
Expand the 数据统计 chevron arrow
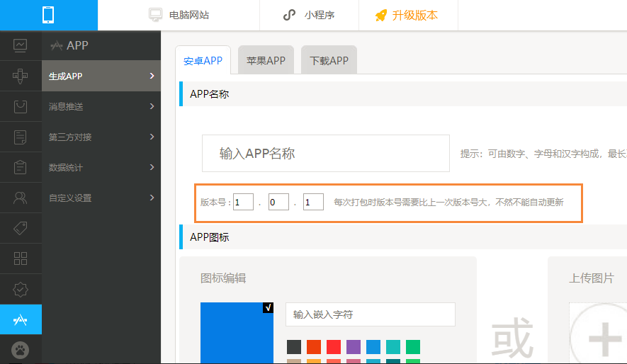(x=152, y=167)
